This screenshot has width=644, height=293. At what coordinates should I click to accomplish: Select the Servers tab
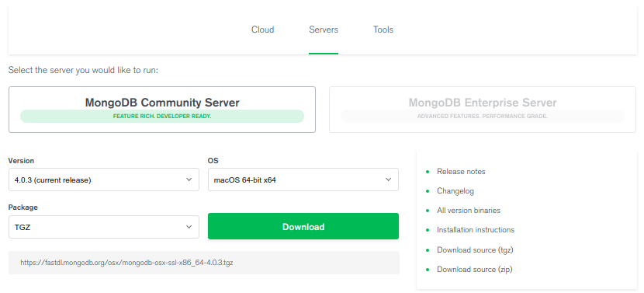[x=324, y=30]
